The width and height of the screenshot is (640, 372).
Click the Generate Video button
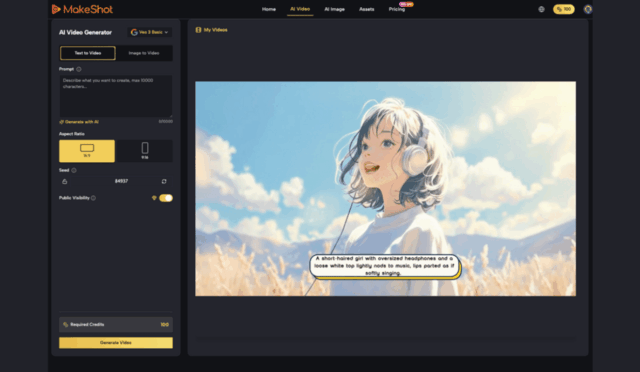[x=116, y=343]
